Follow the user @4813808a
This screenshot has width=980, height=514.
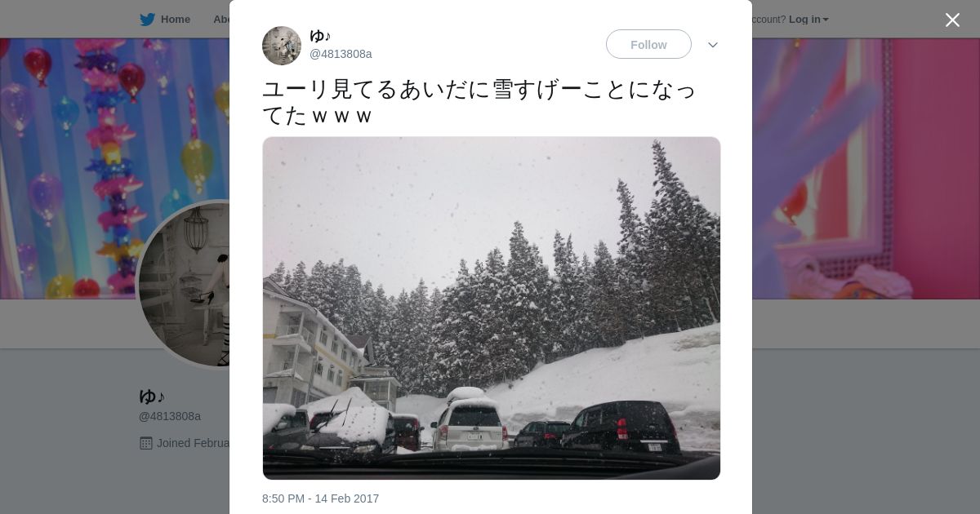click(x=648, y=44)
